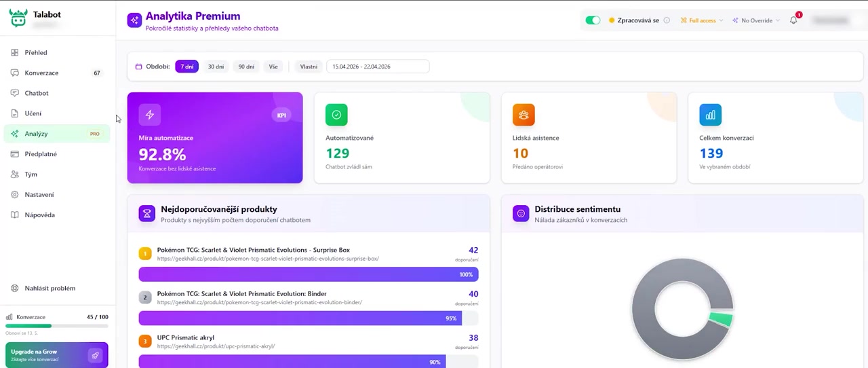
Task: Click the green checkmark icon for Automatizované
Action: point(336,115)
